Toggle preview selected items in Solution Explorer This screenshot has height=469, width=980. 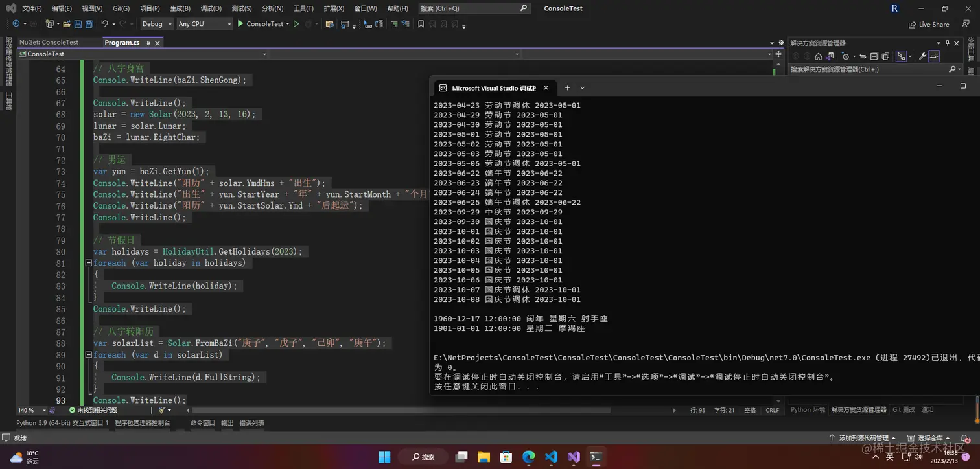[935, 56]
